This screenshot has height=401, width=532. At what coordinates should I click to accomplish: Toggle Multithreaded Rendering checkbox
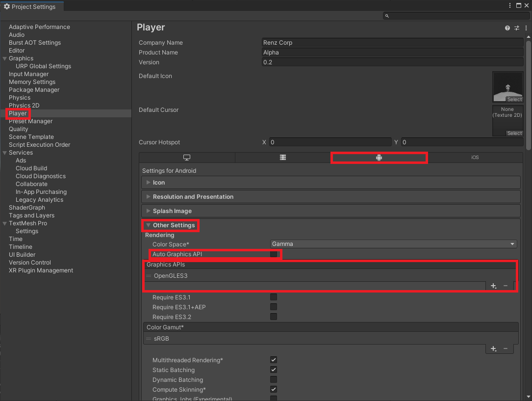(274, 360)
